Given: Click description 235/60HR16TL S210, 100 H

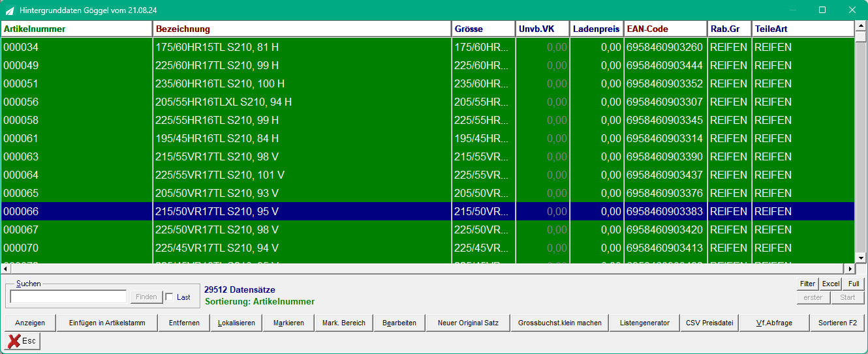Looking at the screenshot, I should (220, 83).
